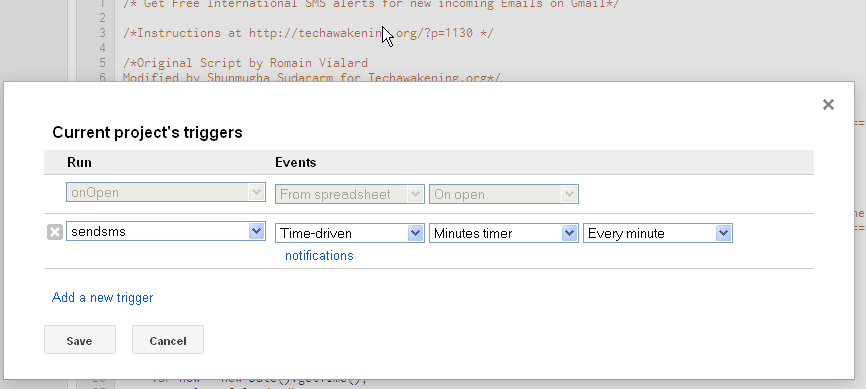This screenshot has width=866, height=389.
Task: Click the disabled From spreadsheet dropdown
Action: [350, 194]
